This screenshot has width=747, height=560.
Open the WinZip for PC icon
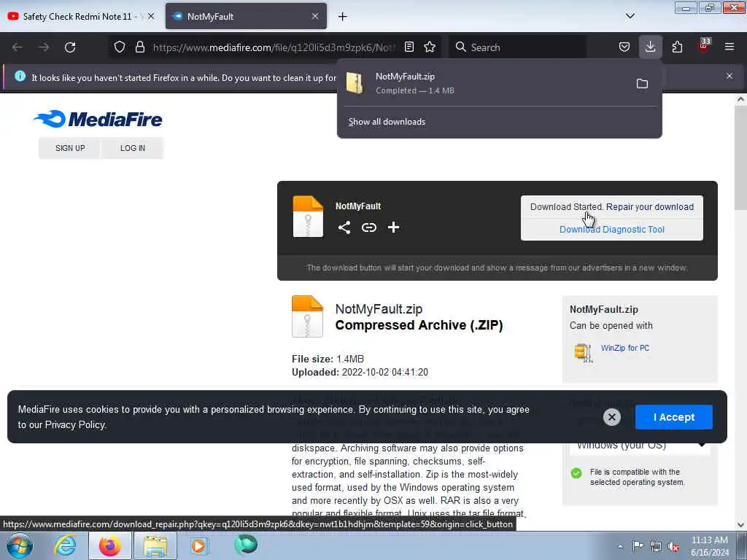point(584,353)
